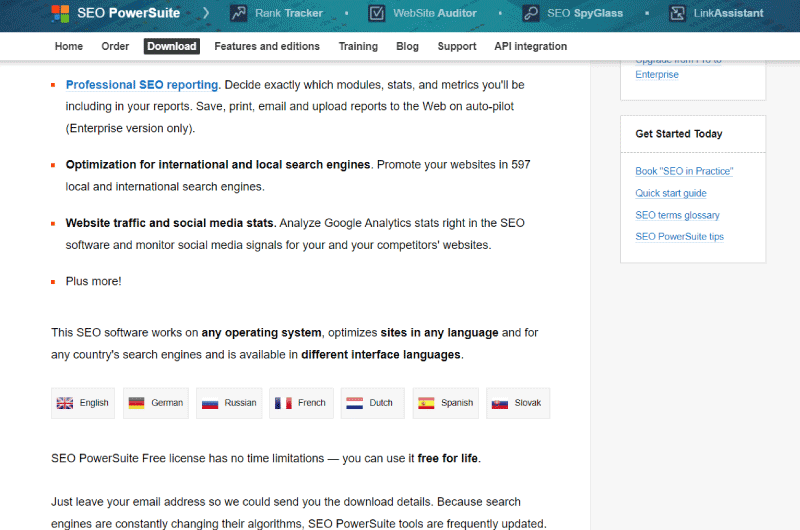Click the UK flag icon for English
This screenshot has height=530, width=800.
click(x=65, y=403)
